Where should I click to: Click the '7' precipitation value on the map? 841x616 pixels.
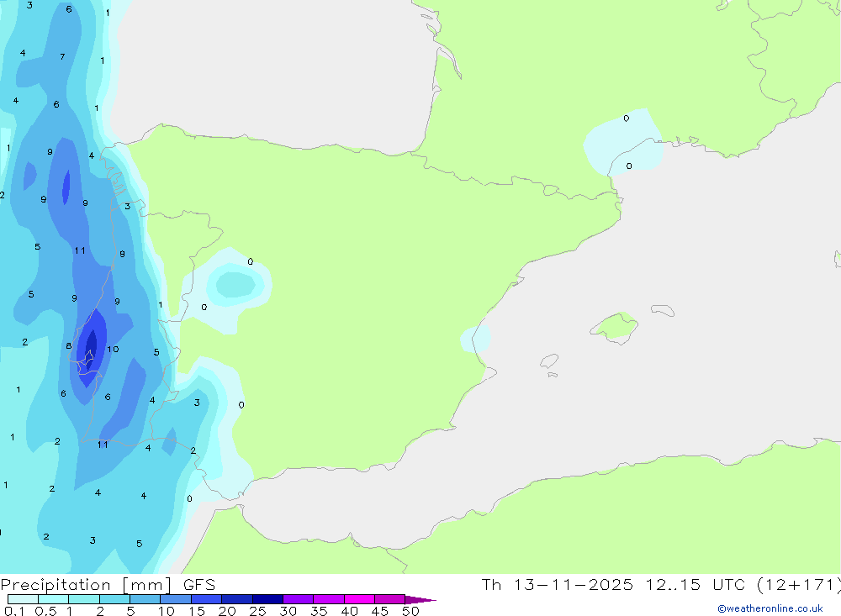pyautogui.click(x=63, y=56)
